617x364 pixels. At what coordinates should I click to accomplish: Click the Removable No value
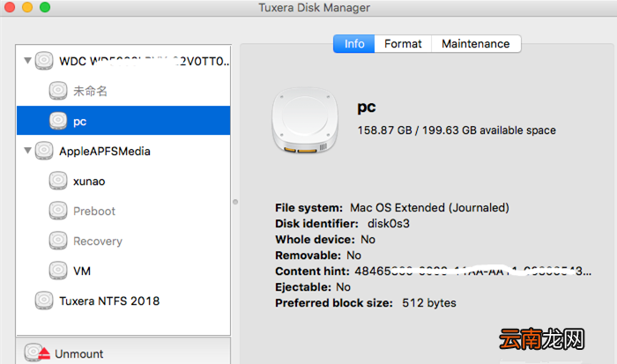(x=353, y=256)
